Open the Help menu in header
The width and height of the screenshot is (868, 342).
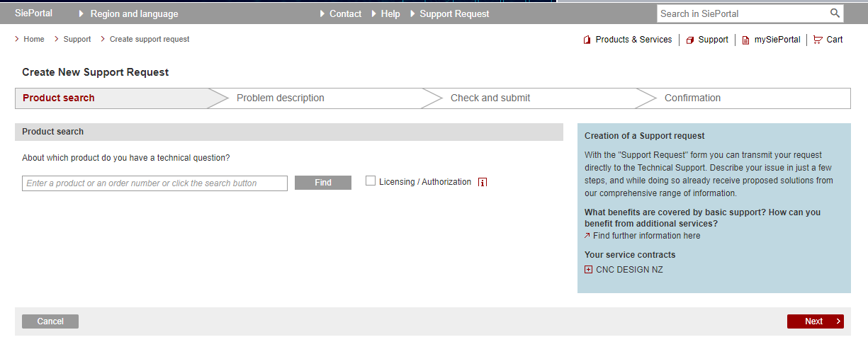pos(390,14)
